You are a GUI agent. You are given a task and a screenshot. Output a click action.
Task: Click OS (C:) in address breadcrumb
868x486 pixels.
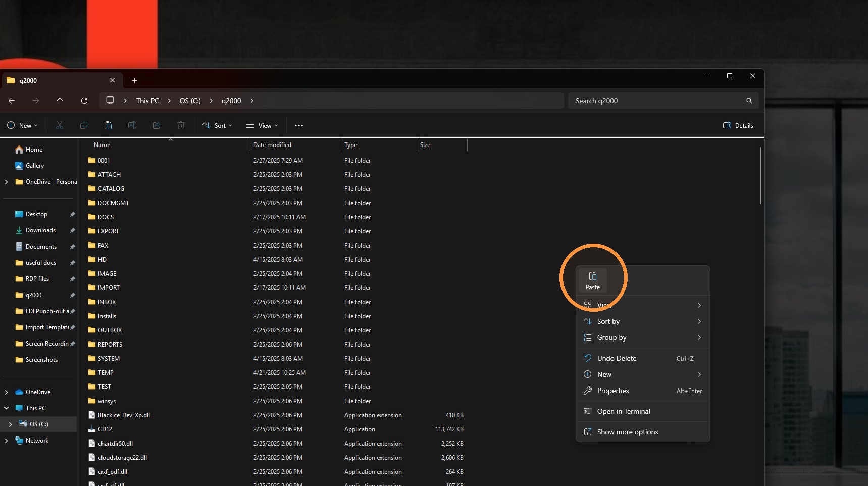[x=190, y=101]
